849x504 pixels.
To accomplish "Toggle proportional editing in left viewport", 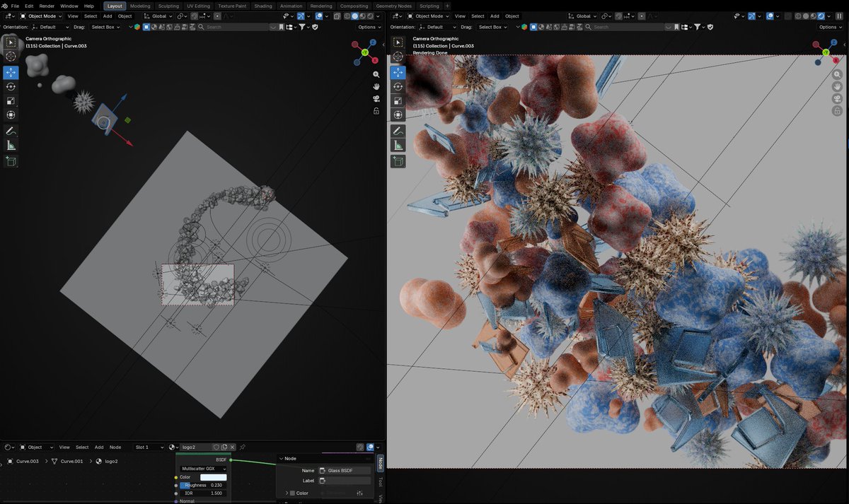I will 218,16.
